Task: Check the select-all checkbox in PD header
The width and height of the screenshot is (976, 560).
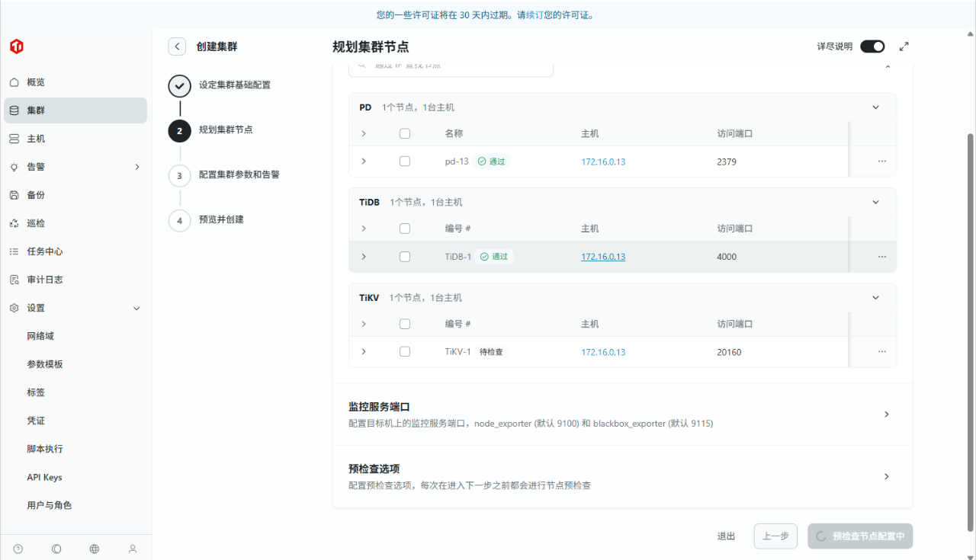Action: point(405,133)
